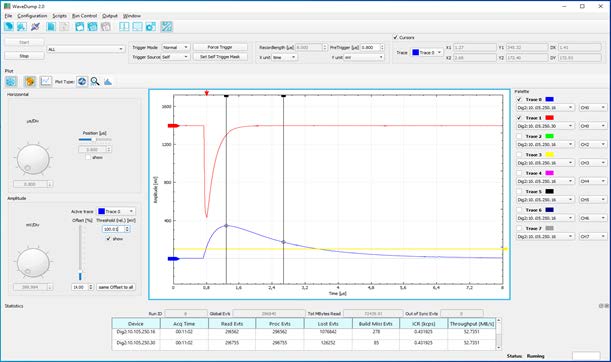
Task: Click the save configuration toolbar icon
Action: [92, 26]
